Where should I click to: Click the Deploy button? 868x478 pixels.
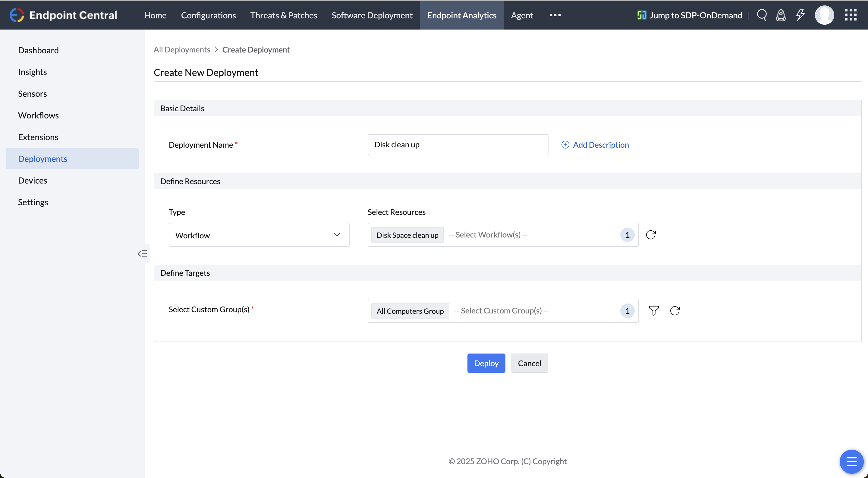(486, 363)
